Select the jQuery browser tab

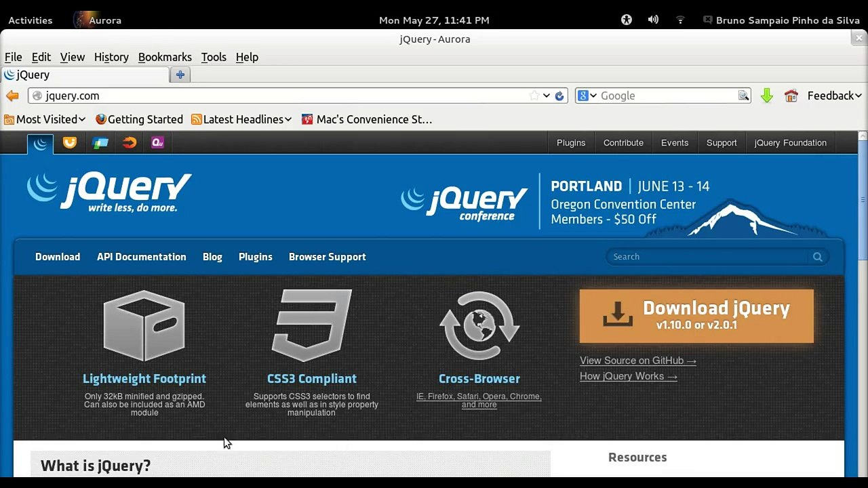tap(84, 75)
